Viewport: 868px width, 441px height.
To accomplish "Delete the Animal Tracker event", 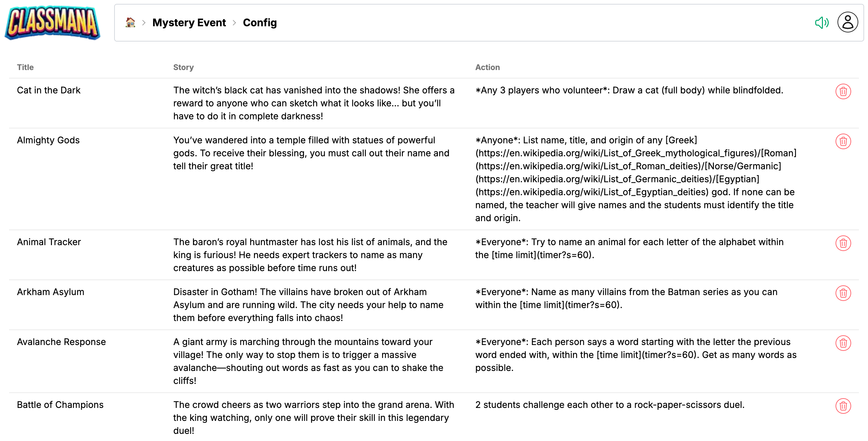I will tap(843, 243).
